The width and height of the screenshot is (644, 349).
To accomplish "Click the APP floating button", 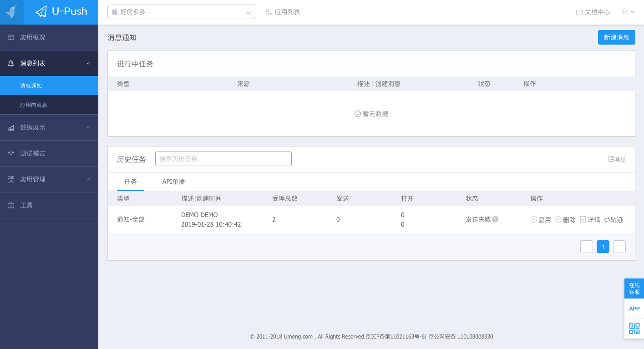I will [x=634, y=309].
